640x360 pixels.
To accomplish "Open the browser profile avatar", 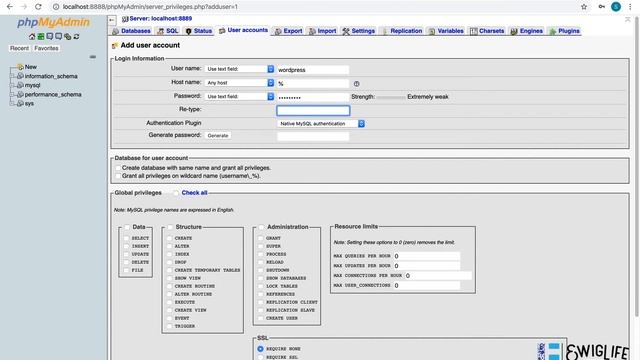I will [x=616, y=7].
